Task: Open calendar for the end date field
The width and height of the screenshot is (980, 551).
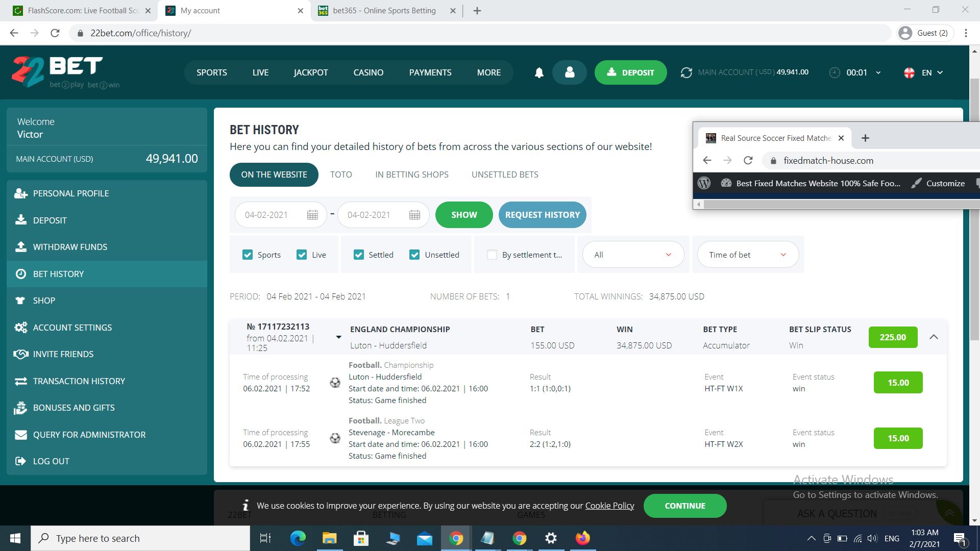Action: [x=414, y=215]
